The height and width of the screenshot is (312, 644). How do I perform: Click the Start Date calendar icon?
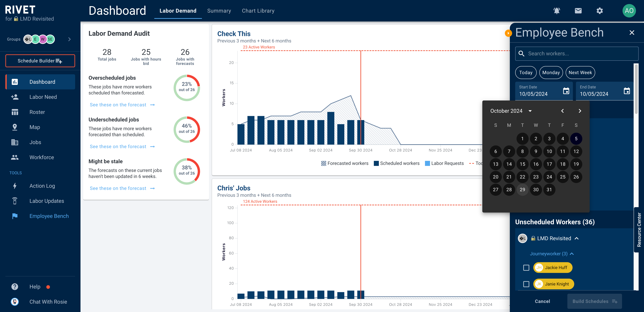[x=566, y=91]
